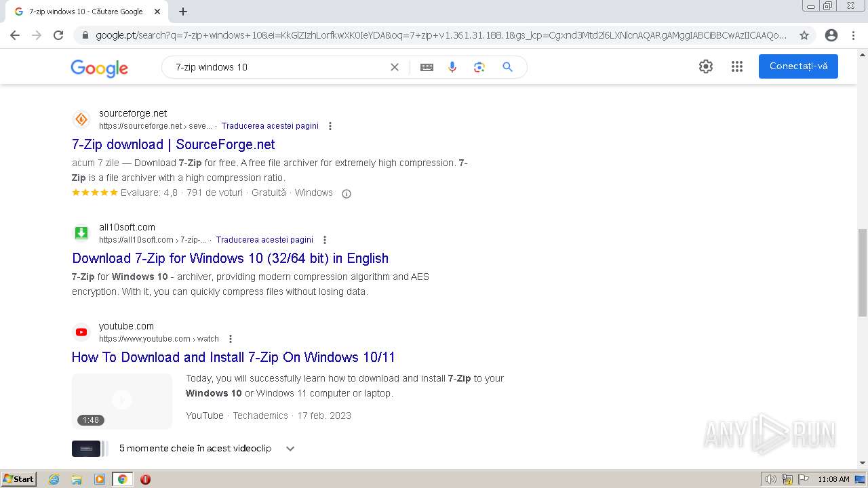Image resolution: width=868 pixels, height=488 pixels.
Task: View site info lock icon
Action: pos(84,35)
